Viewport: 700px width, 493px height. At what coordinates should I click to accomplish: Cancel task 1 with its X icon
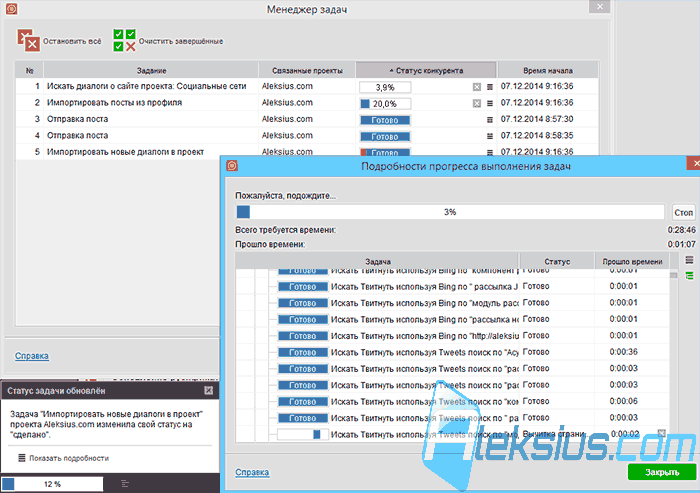[476, 87]
